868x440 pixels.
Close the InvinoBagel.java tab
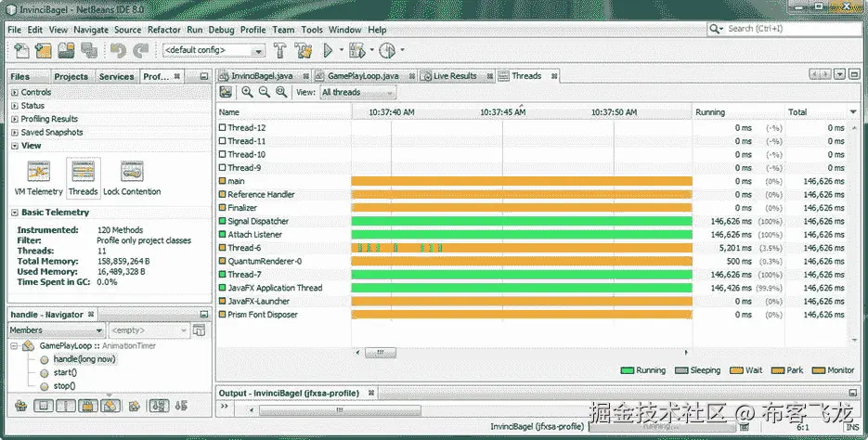tap(305, 76)
